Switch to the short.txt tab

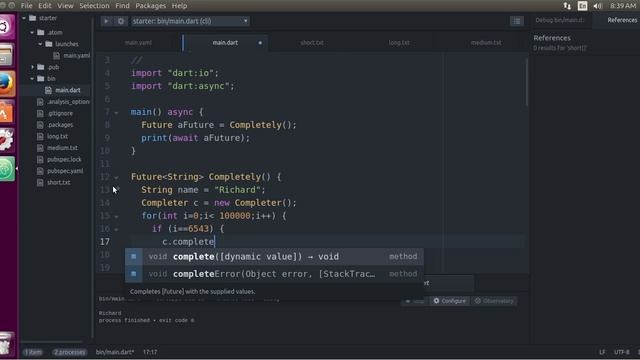click(312, 43)
